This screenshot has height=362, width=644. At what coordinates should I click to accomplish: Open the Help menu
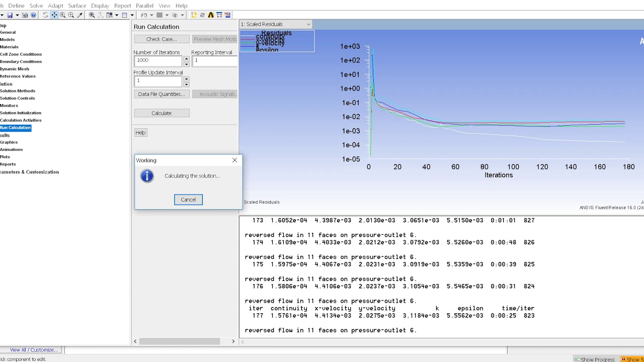click(181, 6)
